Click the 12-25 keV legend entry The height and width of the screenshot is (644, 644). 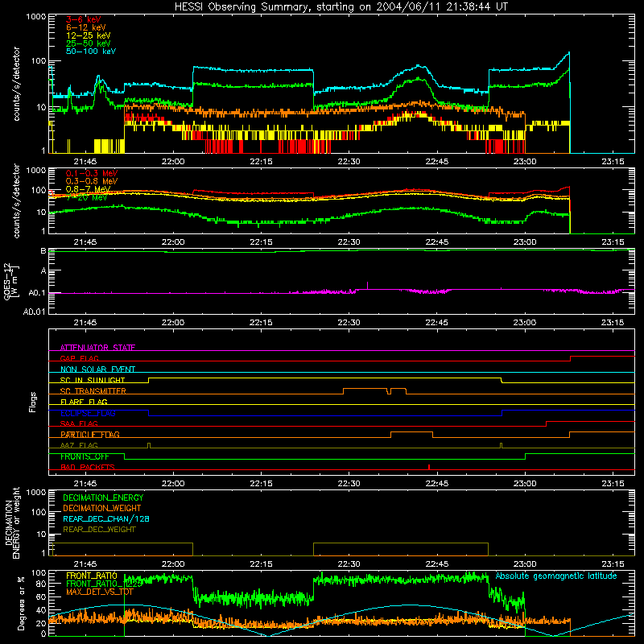[x=89, y=35]
